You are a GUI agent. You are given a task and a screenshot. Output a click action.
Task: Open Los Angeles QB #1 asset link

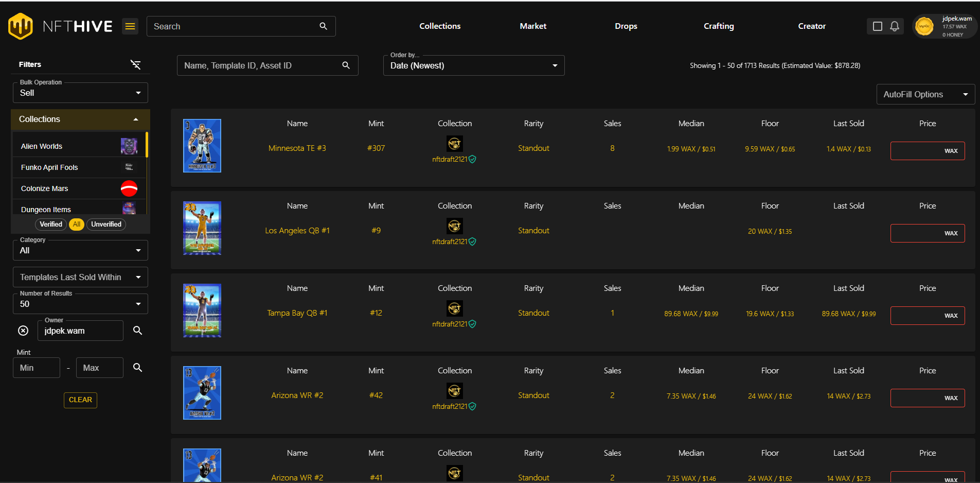[297, 231]
